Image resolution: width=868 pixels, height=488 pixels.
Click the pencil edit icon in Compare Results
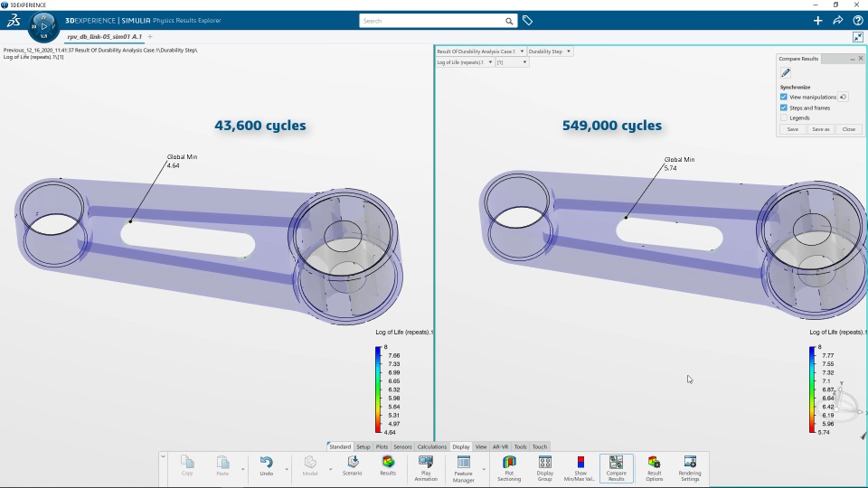pyautogui.click(x=786, y=72)
